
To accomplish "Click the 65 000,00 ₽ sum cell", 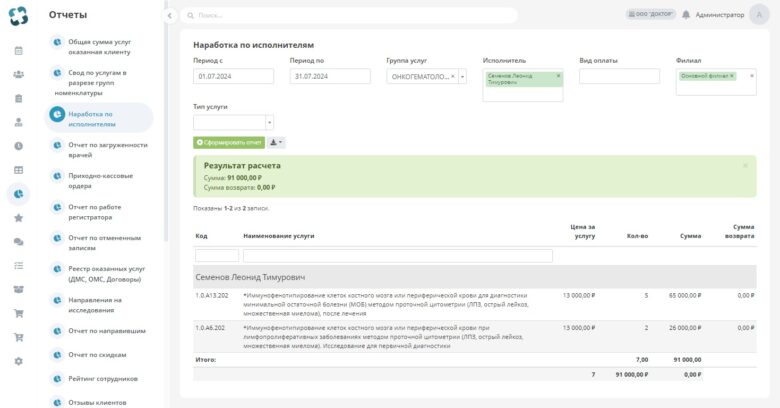I will (x=685, y=296).
